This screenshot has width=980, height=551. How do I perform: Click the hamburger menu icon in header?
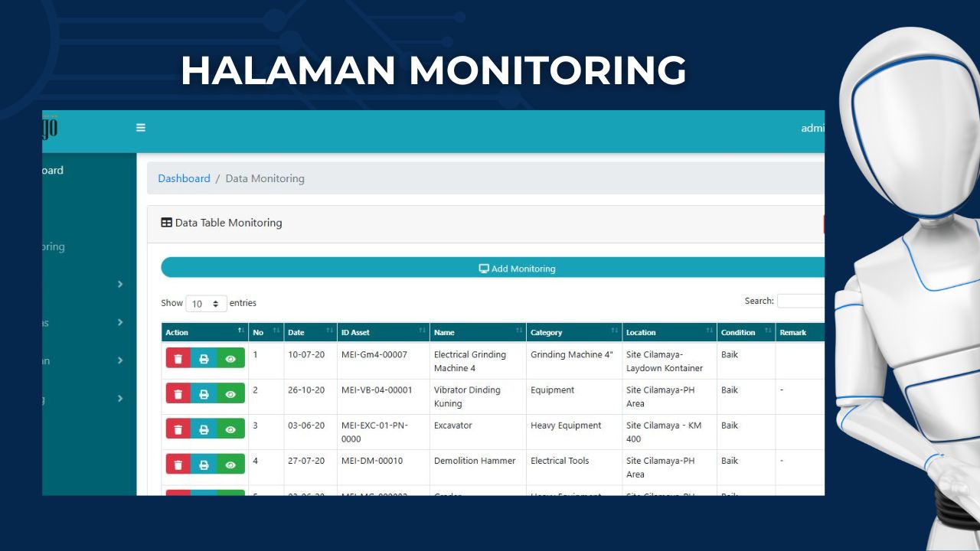click(141, 128)
